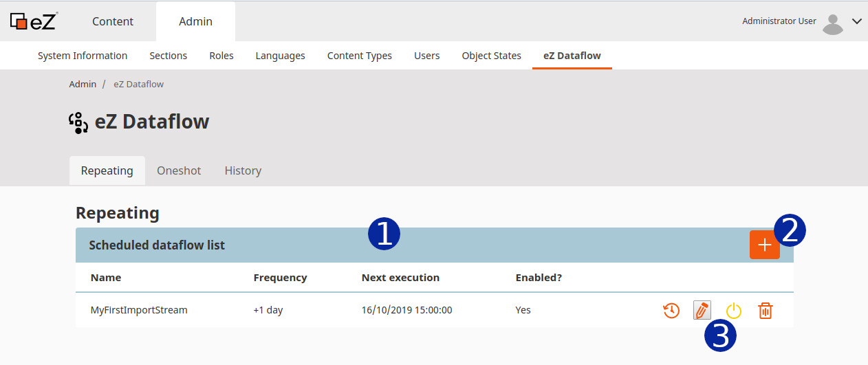Select the Admin top tab
This screenshot has height=365, width=868.
pyautogui.click(x=196, y=21)
